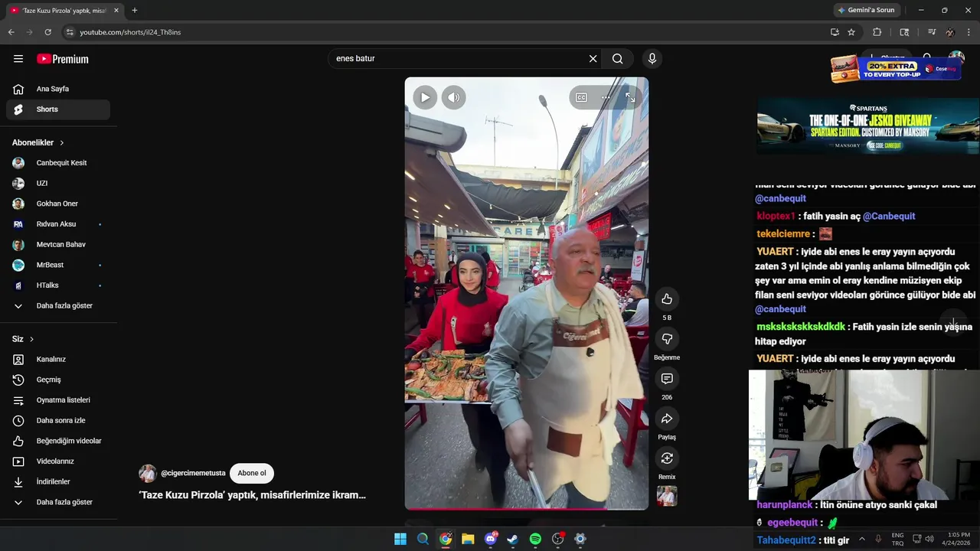Screen dimensions: 980x551
Task: Open Beğendiğim videolar in sidebar
Action: (58, 441)
